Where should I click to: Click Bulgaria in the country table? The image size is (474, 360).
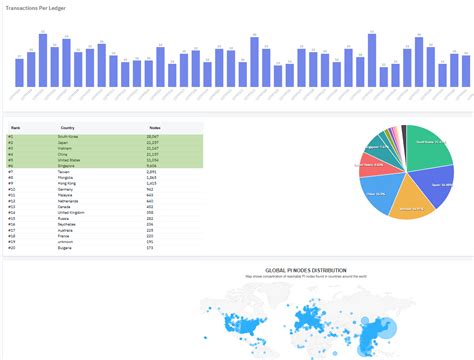[x=65, y=248]
